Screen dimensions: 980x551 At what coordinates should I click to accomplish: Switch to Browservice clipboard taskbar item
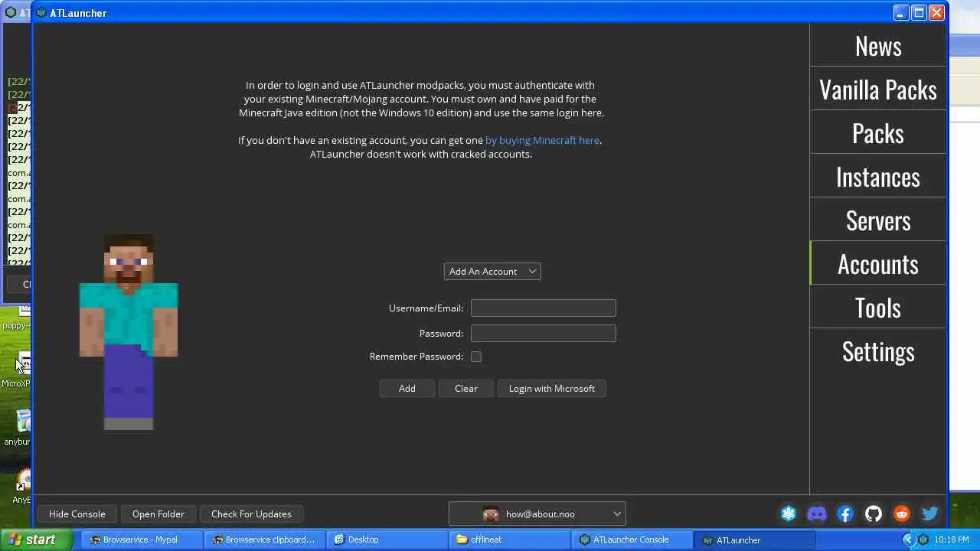pos(264,540)
